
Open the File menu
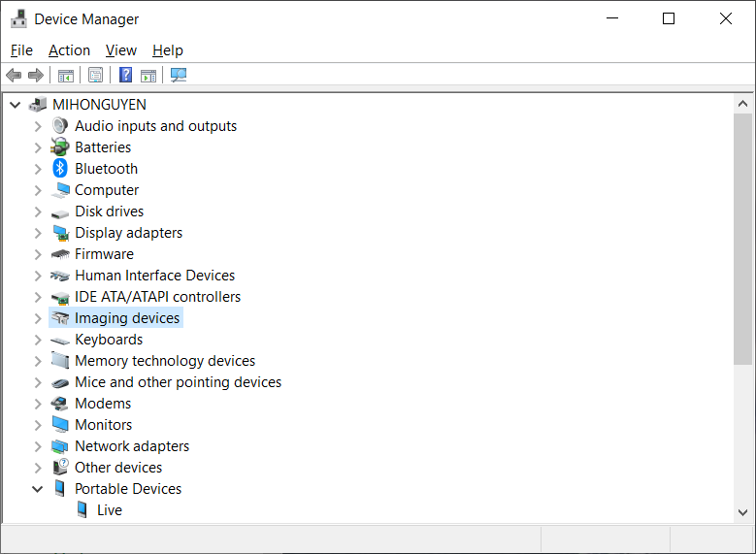(x=21, y=50)
